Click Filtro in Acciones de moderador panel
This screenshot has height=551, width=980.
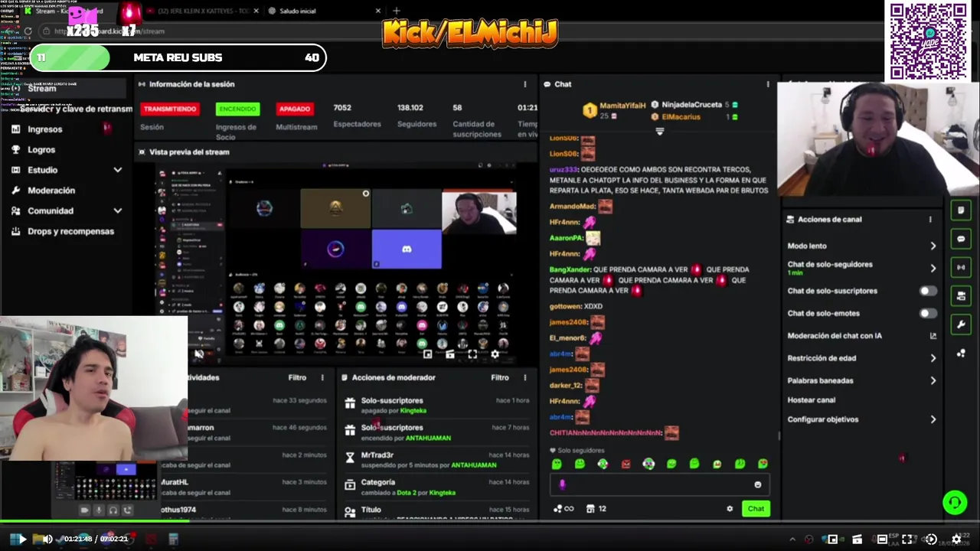coord(500,377)
